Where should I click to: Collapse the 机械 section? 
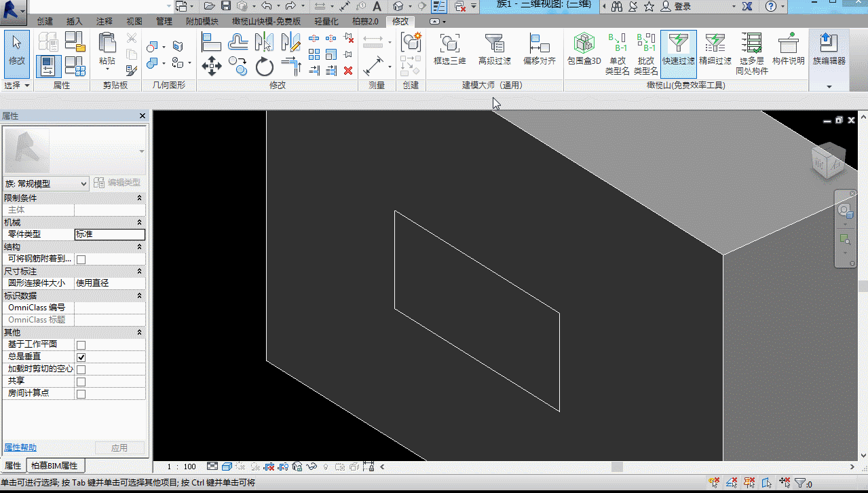coord(139,223)
